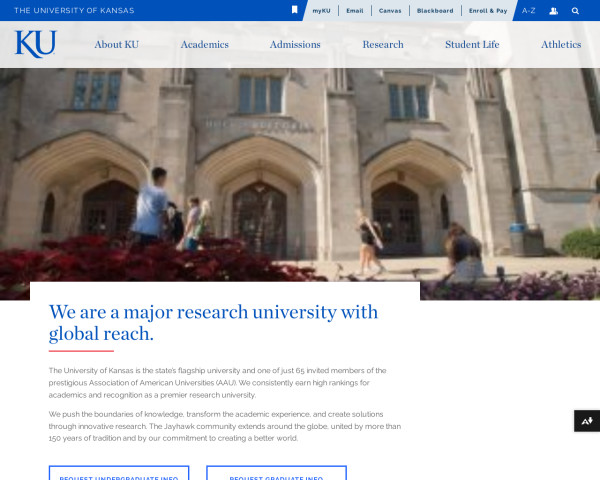Select Admissions in main navigation

(295, 45)
